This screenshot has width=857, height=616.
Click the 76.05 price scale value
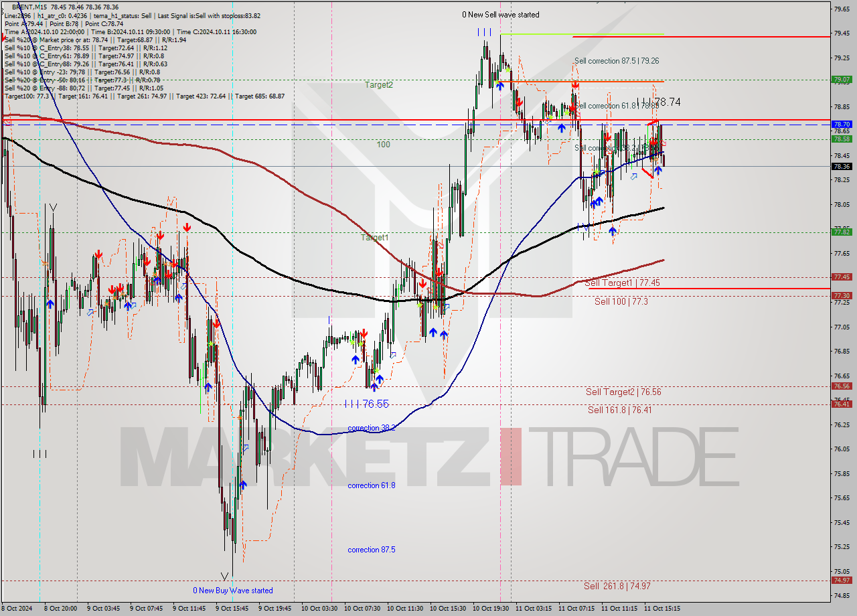tap(842, 449)
